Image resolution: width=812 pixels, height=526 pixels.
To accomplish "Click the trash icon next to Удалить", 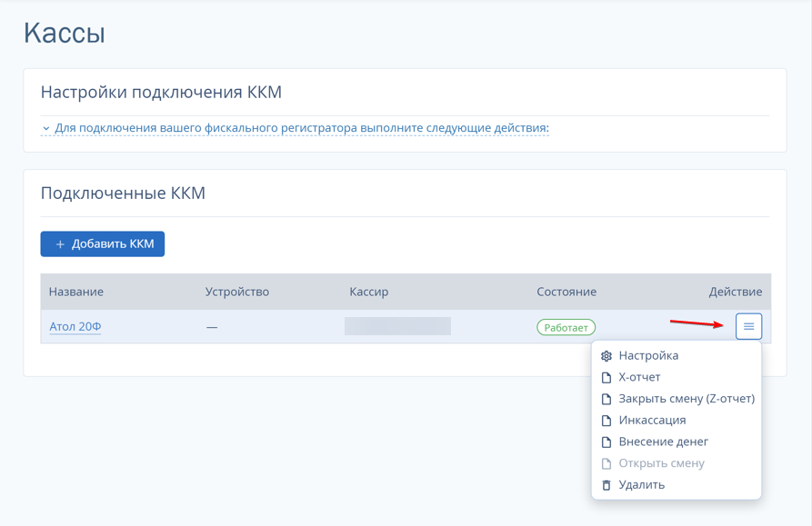I will click(606, 485).
